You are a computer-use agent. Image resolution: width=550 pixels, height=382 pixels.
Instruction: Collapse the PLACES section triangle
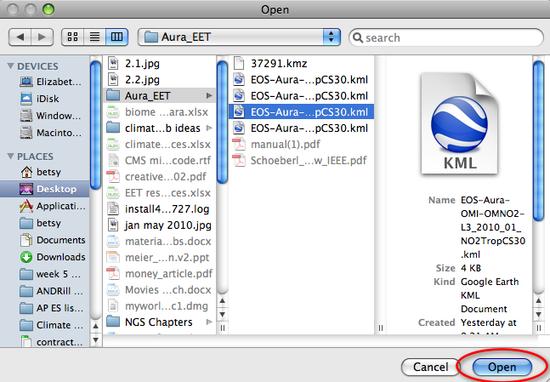pos(11,156)
